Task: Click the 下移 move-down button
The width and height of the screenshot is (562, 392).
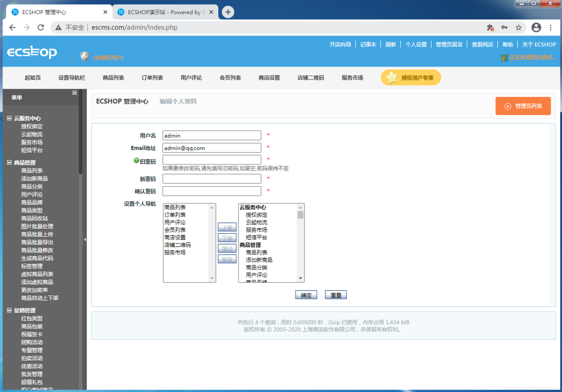Action: (227, 238)
